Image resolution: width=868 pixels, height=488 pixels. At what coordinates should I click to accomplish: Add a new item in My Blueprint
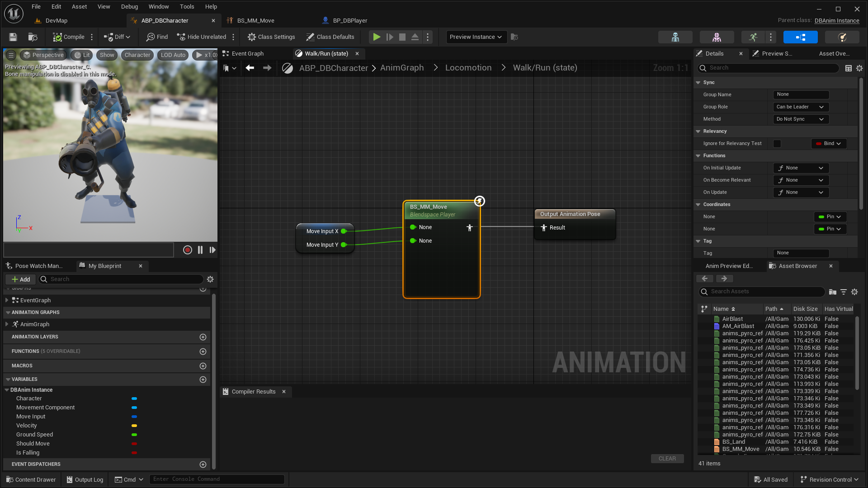[x=20, y=280]
